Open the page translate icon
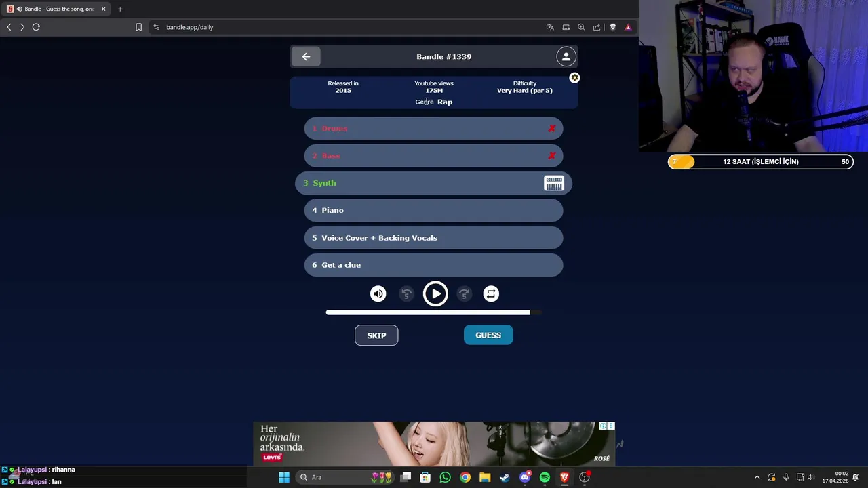868x488 pixels. click(x=551, y=27)
